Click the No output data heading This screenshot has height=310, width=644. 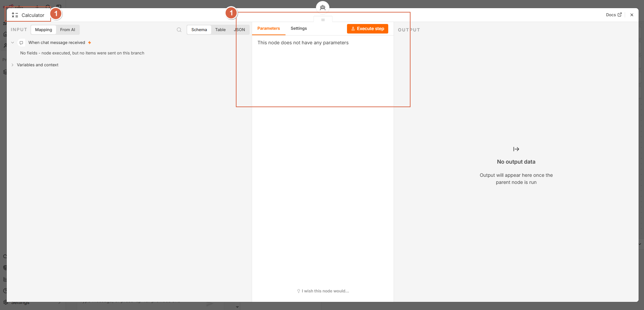516,162
